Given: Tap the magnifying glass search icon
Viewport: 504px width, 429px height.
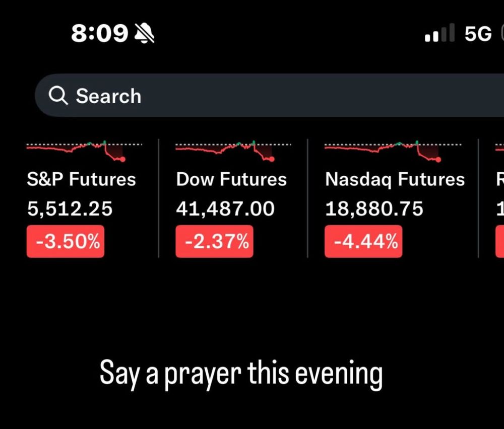Looking at the screenshot, I should [58, 96].
